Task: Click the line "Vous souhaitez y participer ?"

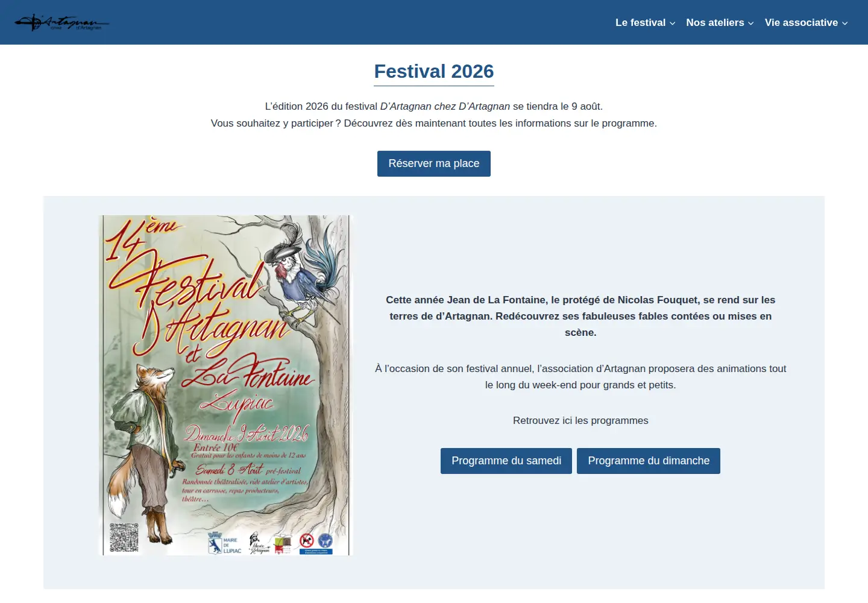Action: click(434, 123)
